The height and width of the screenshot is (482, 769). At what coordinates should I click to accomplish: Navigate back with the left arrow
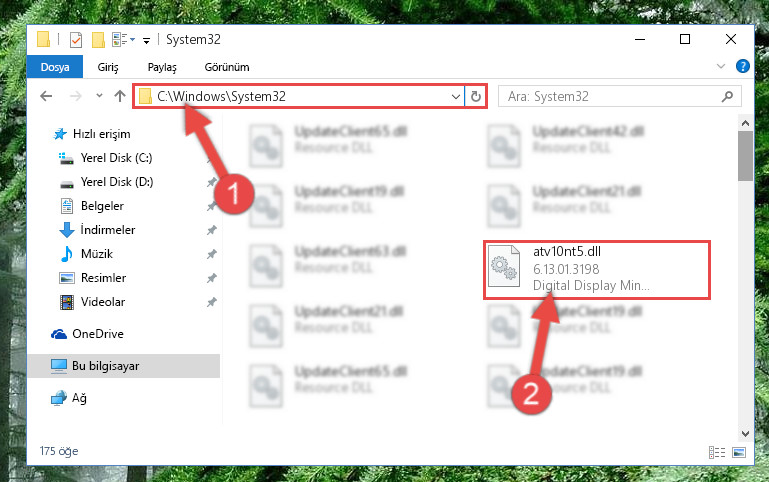pos(46,96)
